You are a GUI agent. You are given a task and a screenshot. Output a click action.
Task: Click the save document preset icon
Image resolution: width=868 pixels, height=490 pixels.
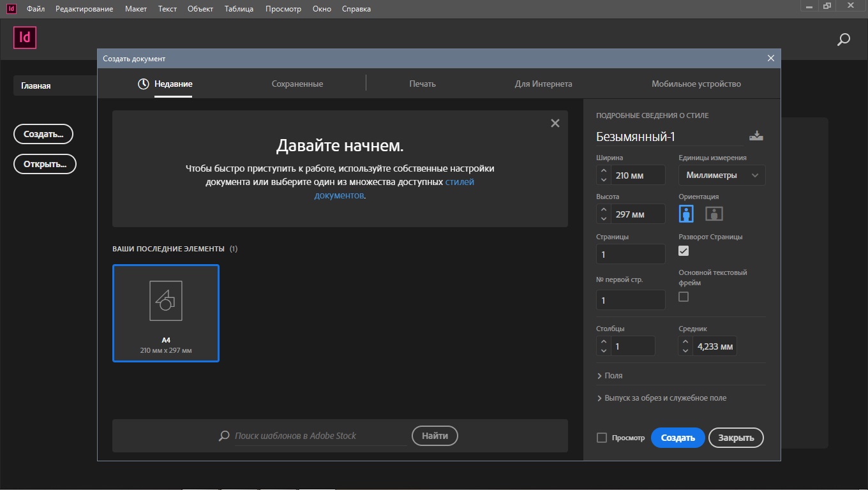pos(756,136)
